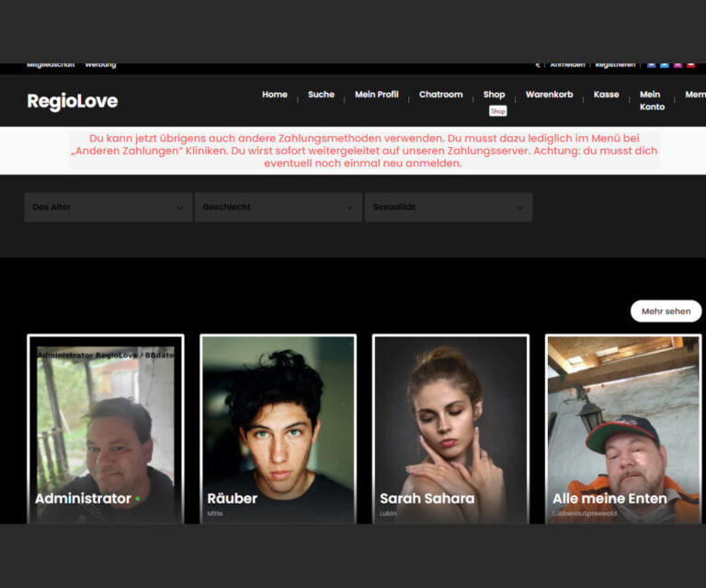706x588 pixels.
Task: Open the Alle meine Enten profile card
Action: (623, 429)
